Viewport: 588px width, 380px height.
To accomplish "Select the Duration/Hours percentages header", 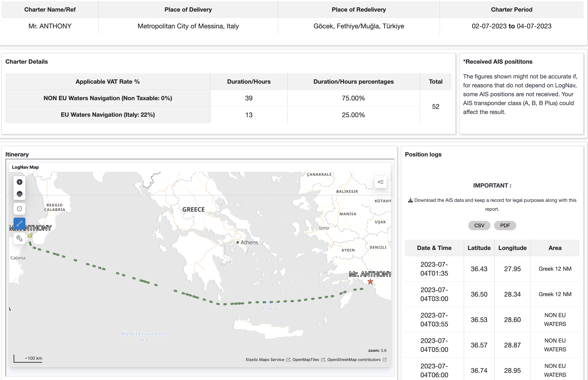I will click(x=353, y=82).
